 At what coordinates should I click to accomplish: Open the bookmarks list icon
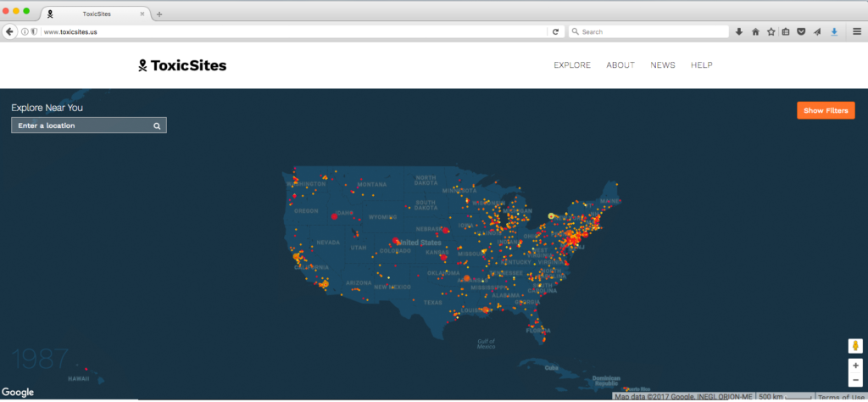786,32
